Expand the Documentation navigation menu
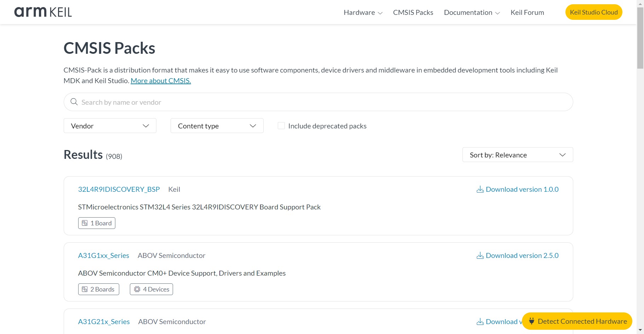Viewport: 644px width, 334px height. coord(472,12)
